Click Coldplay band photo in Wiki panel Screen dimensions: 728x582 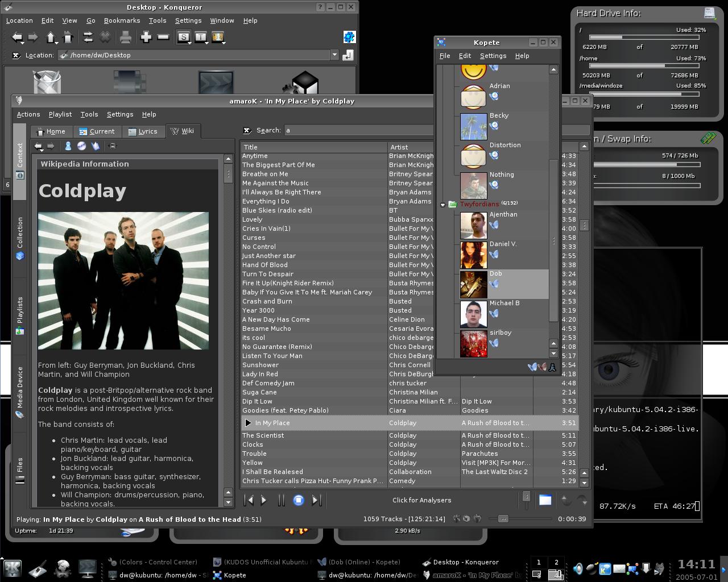tap(123, 281)
